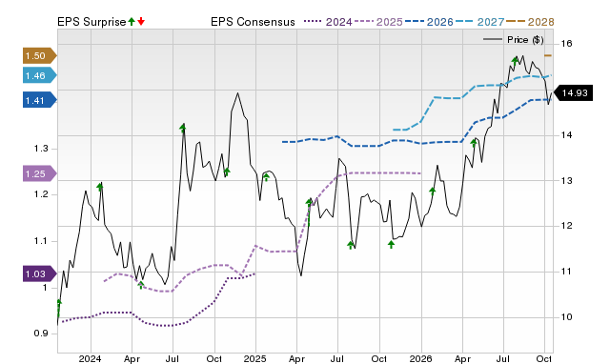The image size is (610, 364).
Task: Click the 1.1 label on the EPS axis
Action: point(41,241)
